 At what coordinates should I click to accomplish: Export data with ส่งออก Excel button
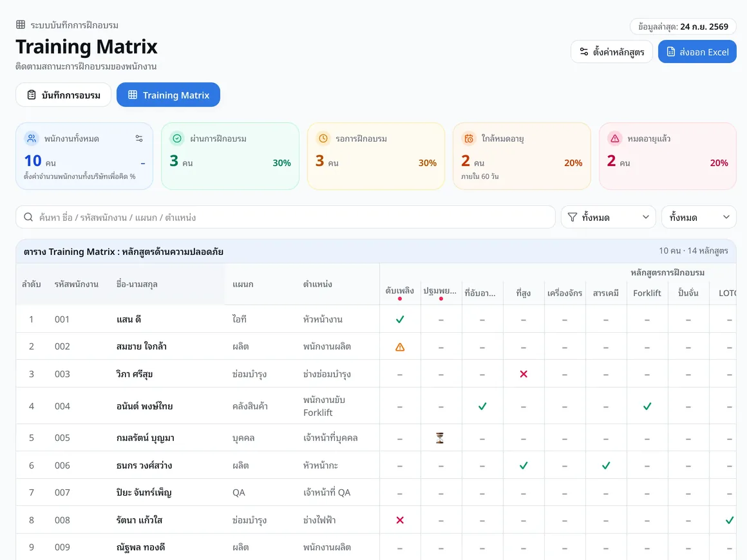(697, 52)
